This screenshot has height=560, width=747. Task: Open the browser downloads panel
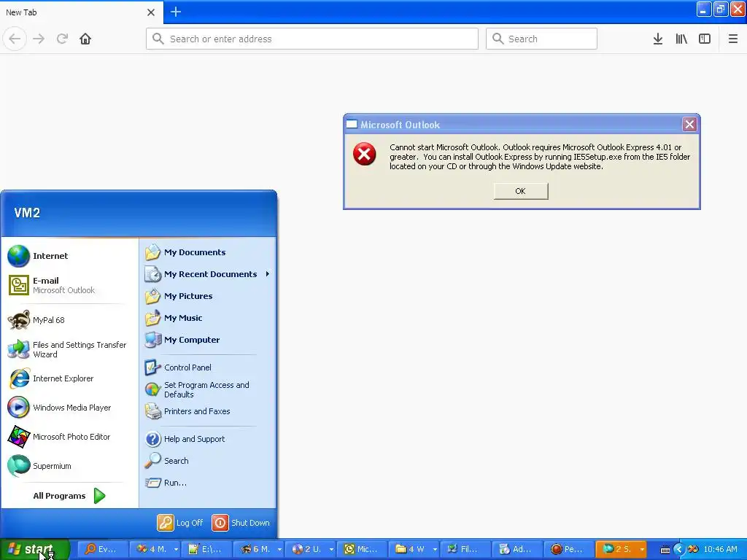pyautogui.click(x=658, y=39)
